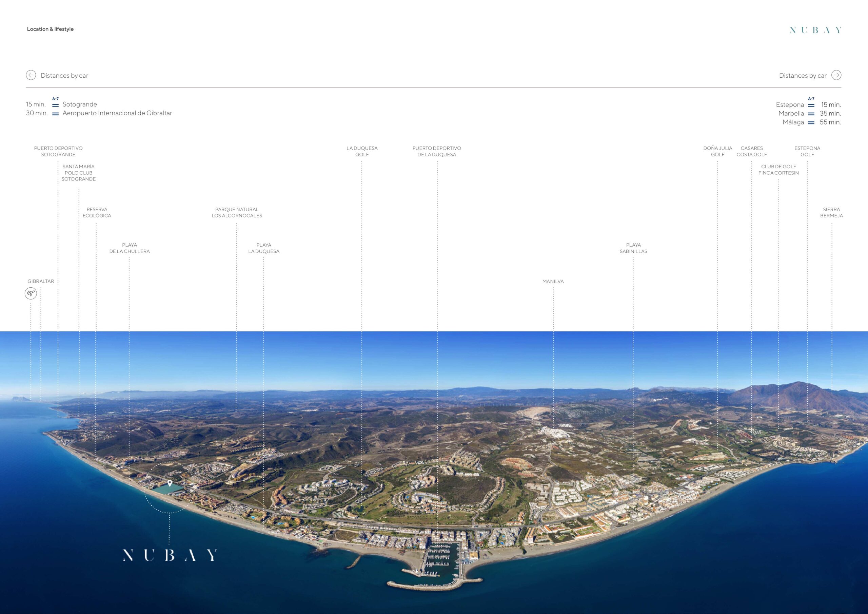
Task: Click the road icon beside Aeropuerto Internacional
Action: [x=56, y=114]
